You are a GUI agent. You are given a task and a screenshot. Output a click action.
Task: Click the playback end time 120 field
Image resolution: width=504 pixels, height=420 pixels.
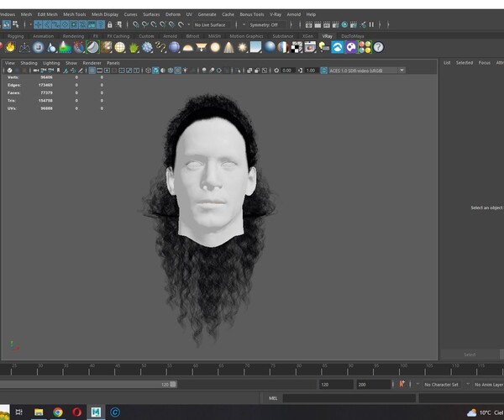coord(335,385)
